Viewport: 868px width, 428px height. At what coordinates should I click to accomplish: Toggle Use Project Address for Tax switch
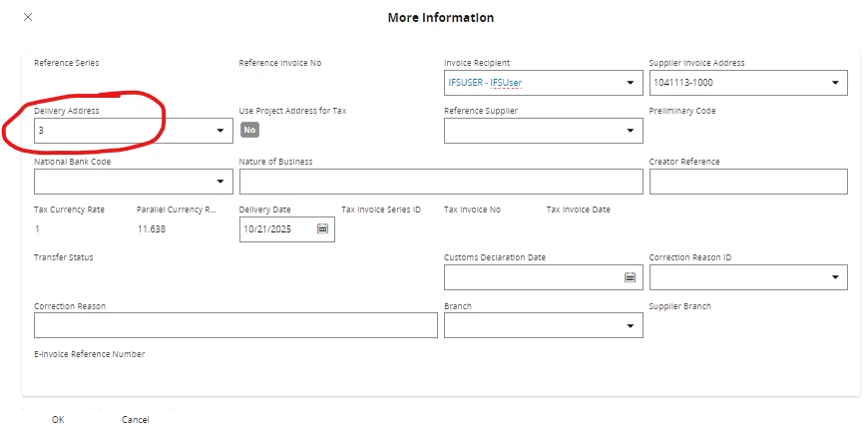[x=249, y=130]
